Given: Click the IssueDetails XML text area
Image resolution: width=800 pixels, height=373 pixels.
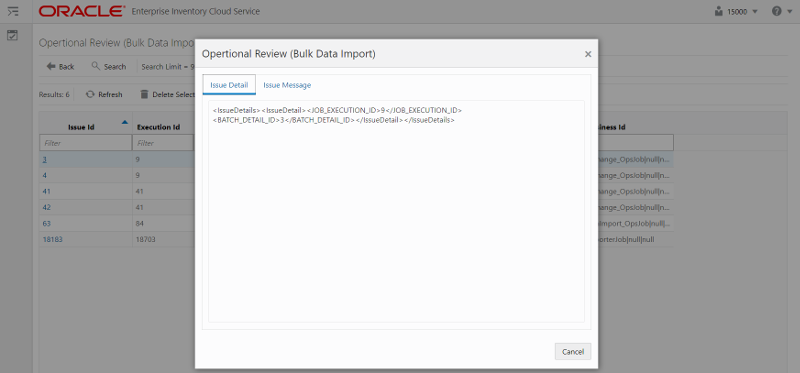Looking at the screenshot, I should (396, 211).
